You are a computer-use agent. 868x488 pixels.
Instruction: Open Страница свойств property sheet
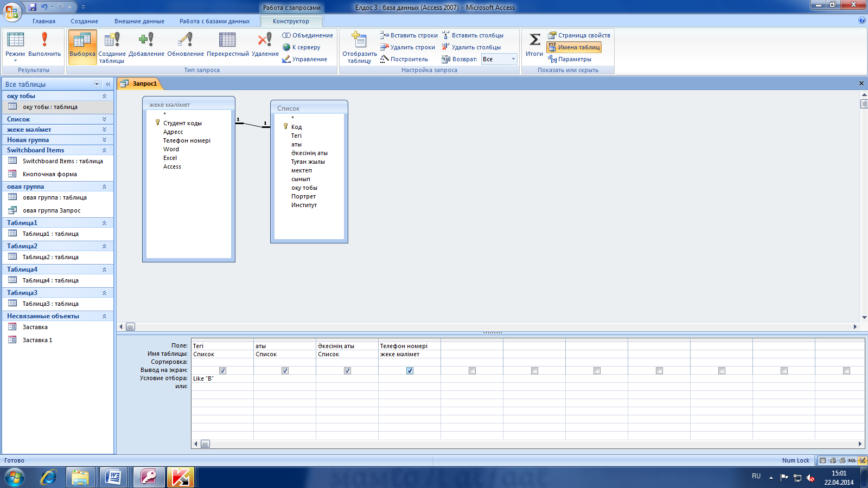pyautogui.click(x=579, y=35)
